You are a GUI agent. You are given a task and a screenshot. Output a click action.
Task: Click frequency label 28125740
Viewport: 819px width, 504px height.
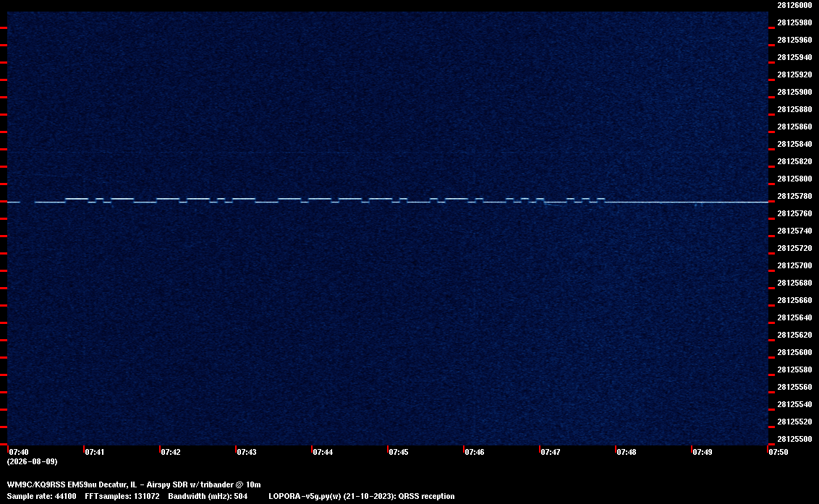click(794, 231)
